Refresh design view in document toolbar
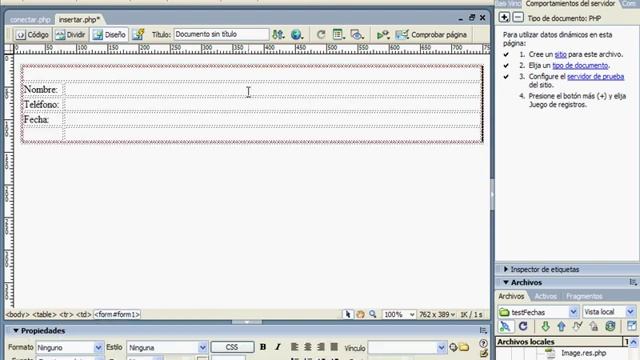 click(x=321, y=35)
